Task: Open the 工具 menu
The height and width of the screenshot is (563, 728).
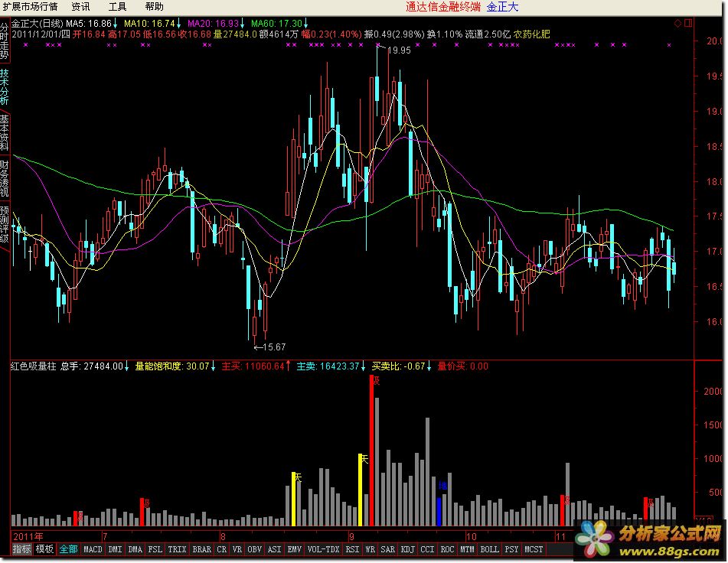Action: [x=117, y=6]
